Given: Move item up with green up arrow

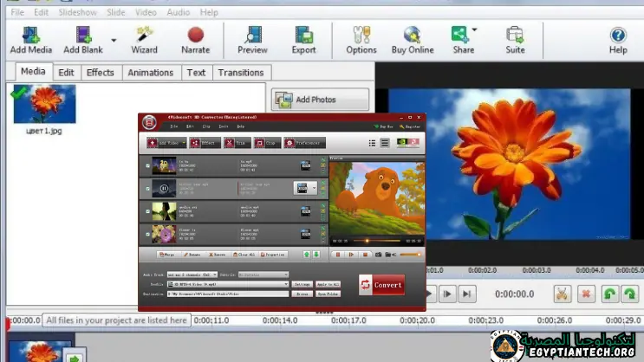Looking at the screenshot, I should click(x=306, y=255).
